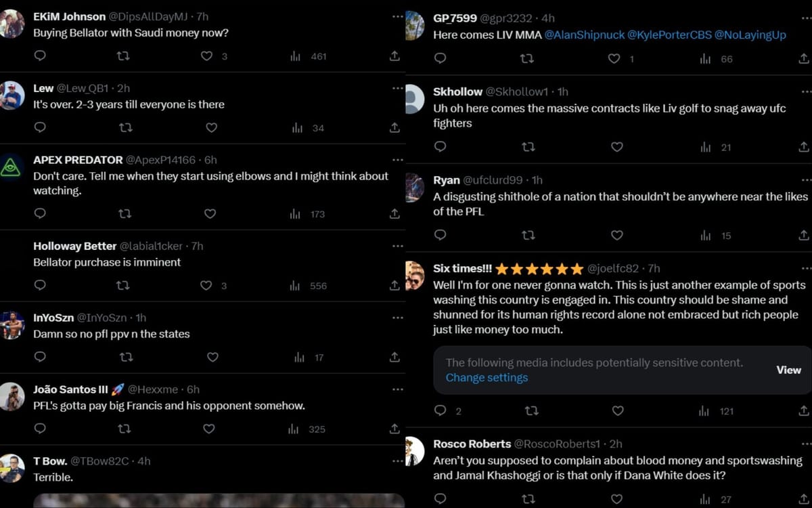Viewport: 812px width, 508px height.
Task: Like APEX PREDATOR's elbows tweet
Action: point(210,214)
